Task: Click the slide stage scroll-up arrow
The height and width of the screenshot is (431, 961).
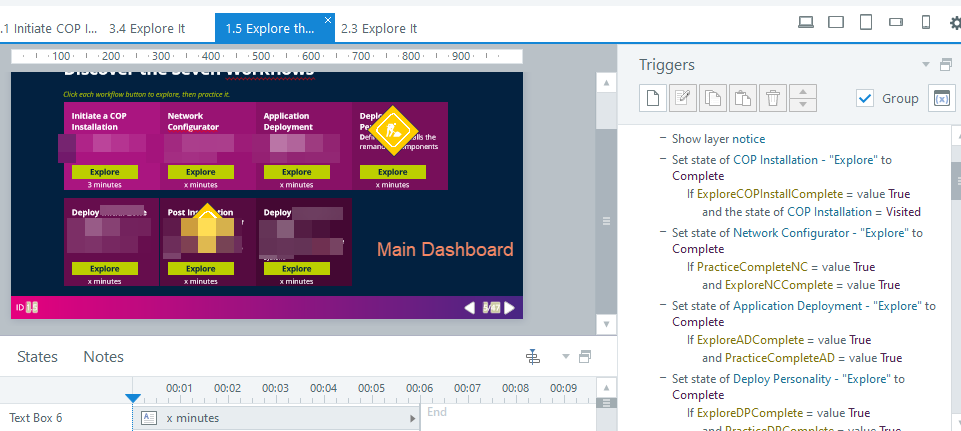Action: click(606, 83)
